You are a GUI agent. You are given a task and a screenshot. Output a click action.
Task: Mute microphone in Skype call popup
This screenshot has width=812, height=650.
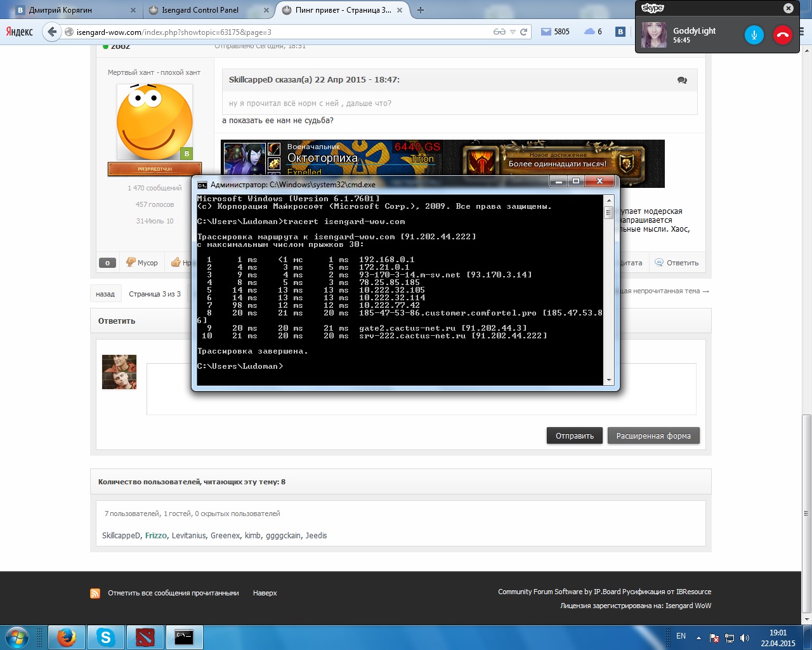click(754, 35)
